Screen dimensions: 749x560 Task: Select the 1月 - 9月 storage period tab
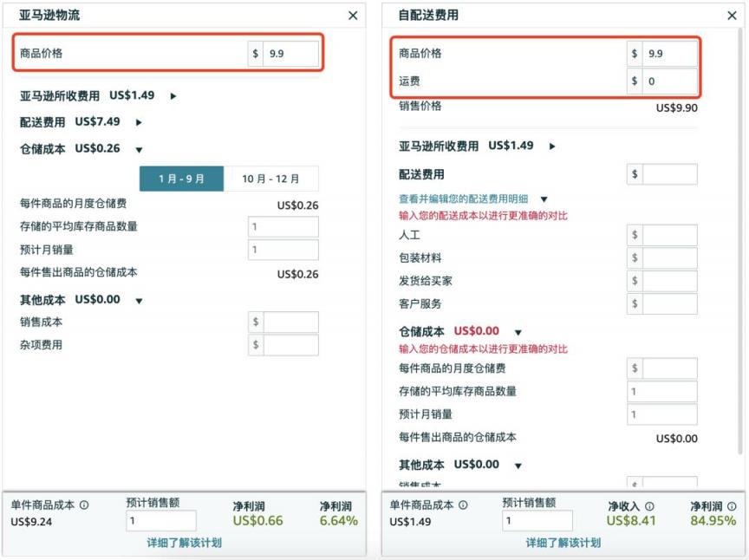[x=182, y=179]
